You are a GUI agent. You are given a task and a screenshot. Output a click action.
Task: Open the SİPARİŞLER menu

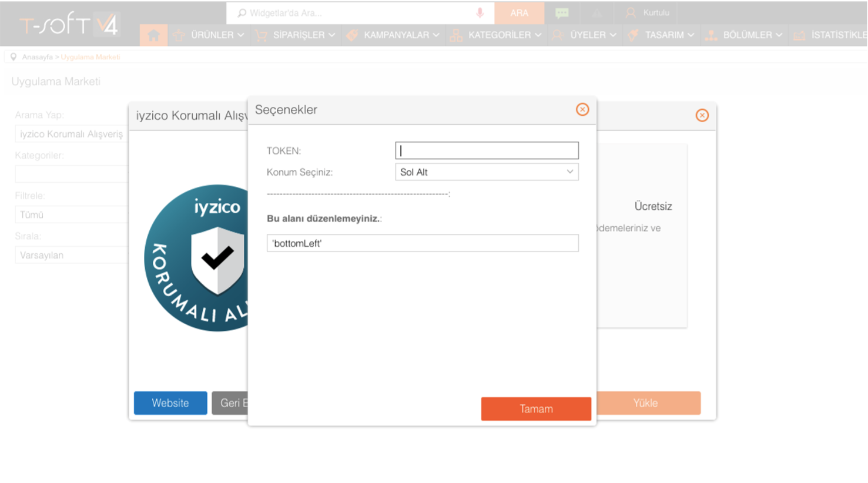click(299, 35)
